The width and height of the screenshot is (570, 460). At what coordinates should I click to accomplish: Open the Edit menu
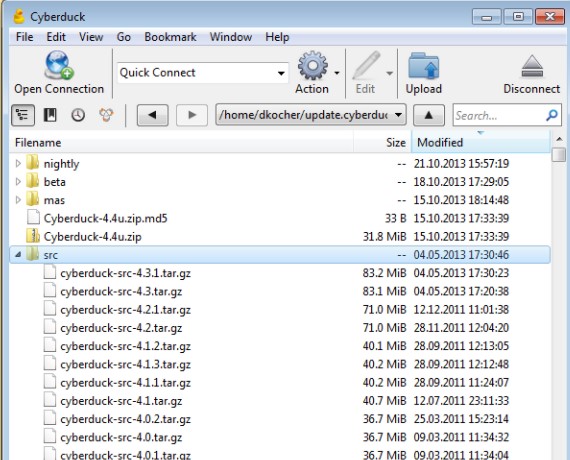pyautogui.click(x=56, y=37)
